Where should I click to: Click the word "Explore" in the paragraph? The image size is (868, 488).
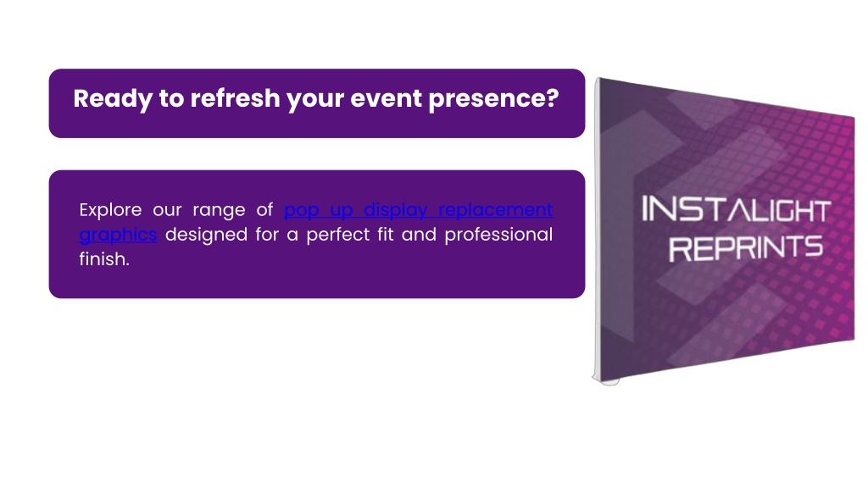(110, 210)
